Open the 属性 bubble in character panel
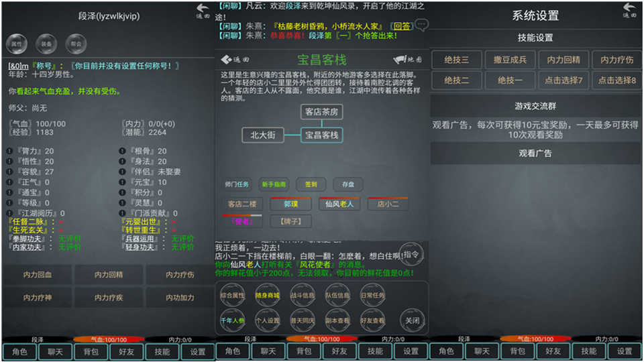 pos(17,44)
